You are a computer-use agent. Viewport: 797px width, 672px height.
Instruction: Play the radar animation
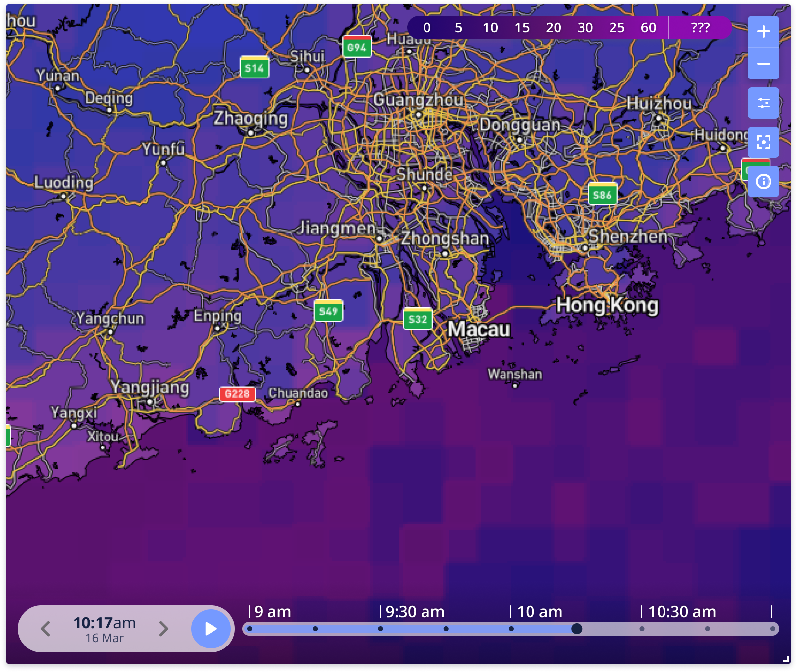[211, 628]
